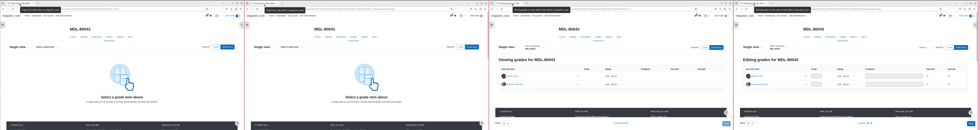Open course index drawer in Viewing grades window

(x=492, y=25)
